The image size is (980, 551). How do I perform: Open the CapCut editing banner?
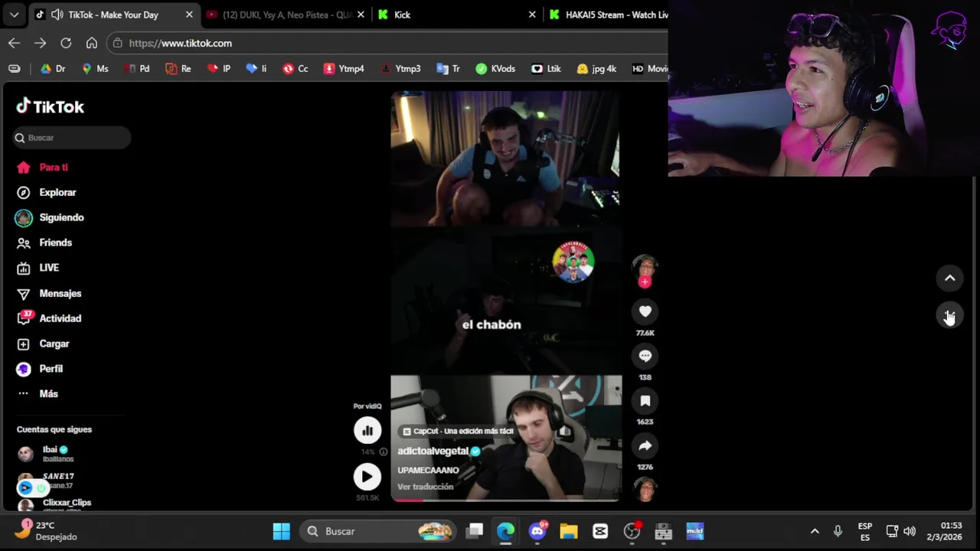click(x=458, y=431)
